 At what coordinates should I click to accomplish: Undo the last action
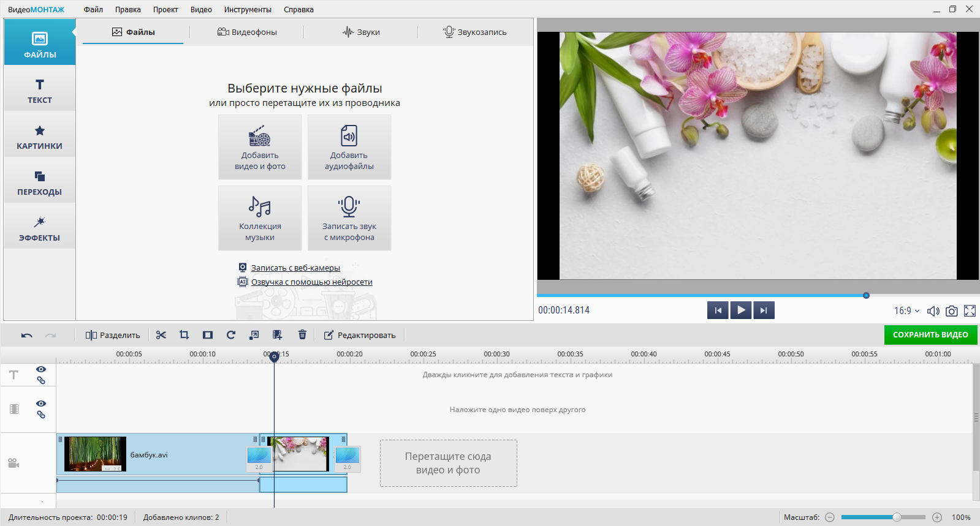tap(26, 335)
